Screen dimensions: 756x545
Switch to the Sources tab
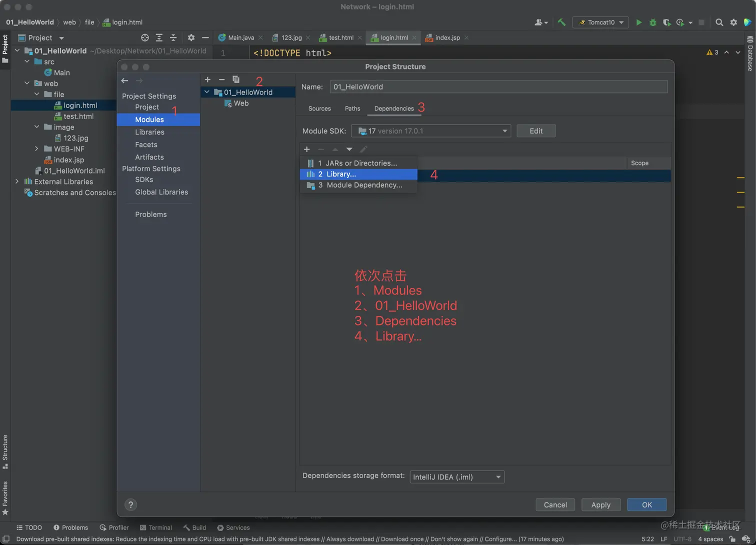click(319, 108)
